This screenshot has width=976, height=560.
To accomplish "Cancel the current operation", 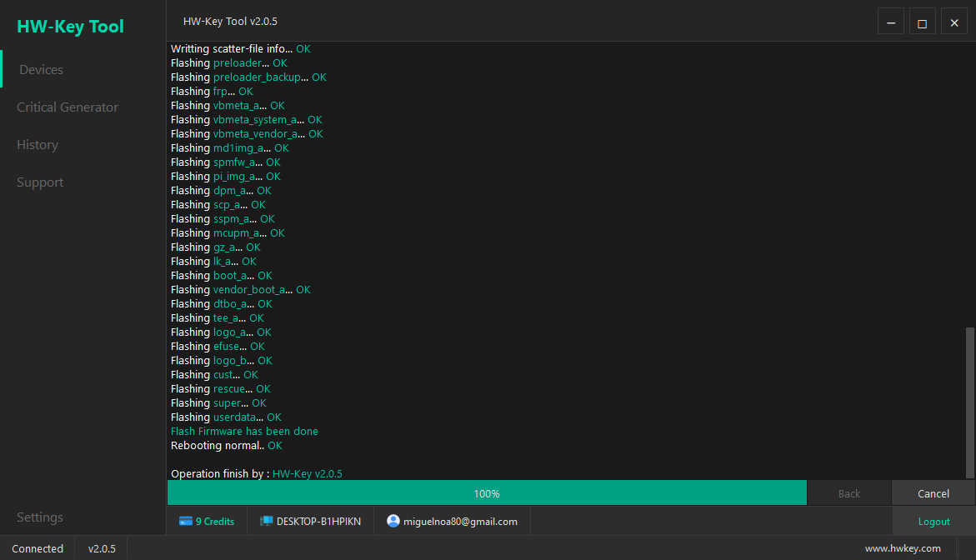I will coord(933,492).
